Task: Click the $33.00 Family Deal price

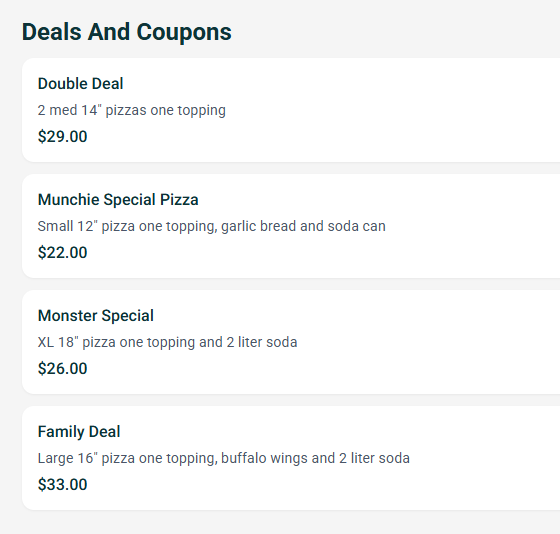Action: coord(62,485)
